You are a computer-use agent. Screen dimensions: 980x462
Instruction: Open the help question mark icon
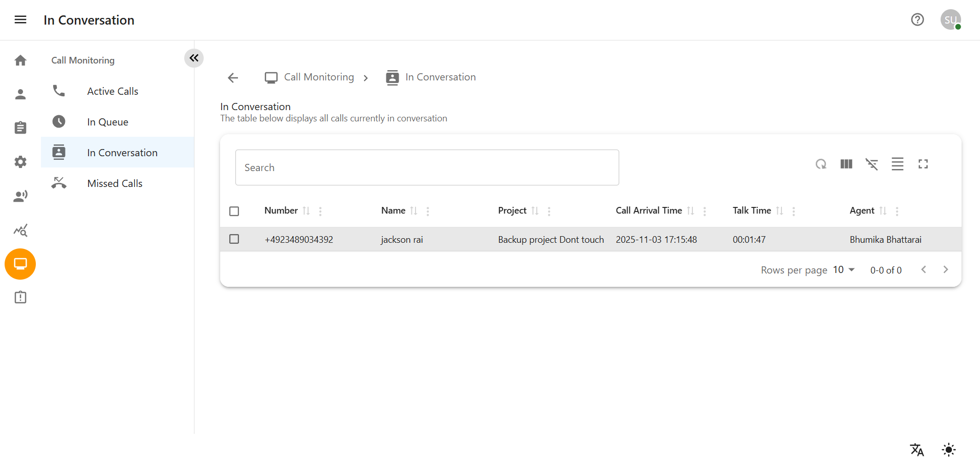917,19
